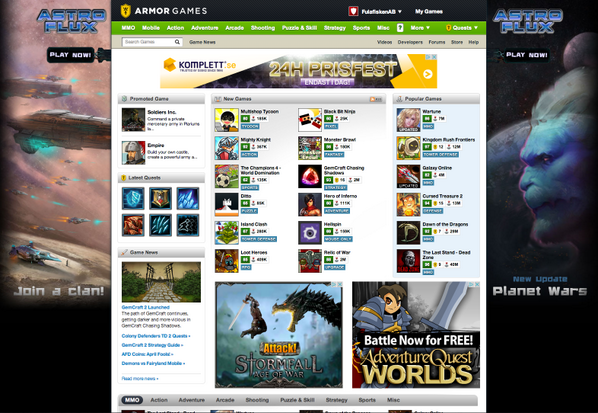
Task: Open the Mobile category menu
Action: (151, 28)
